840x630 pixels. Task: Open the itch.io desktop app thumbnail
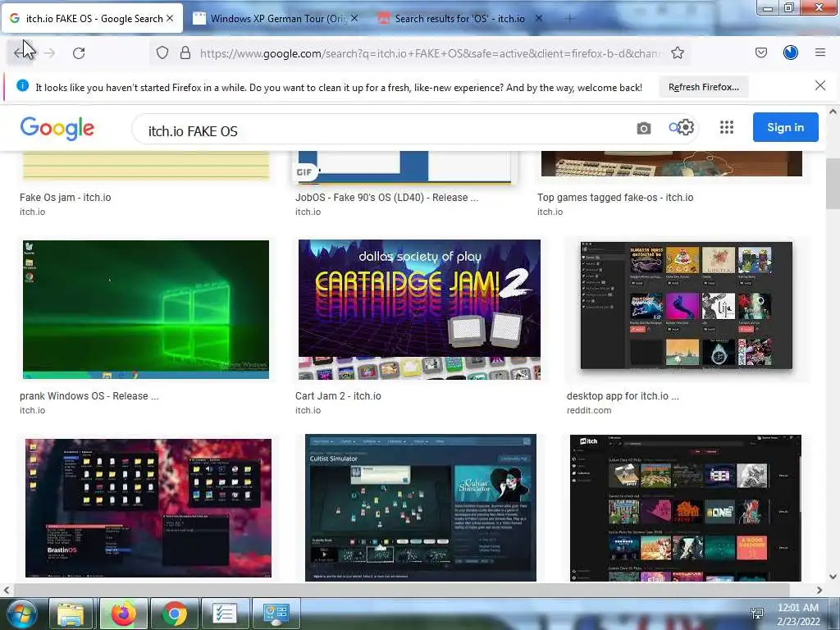[x=687, y=305]
